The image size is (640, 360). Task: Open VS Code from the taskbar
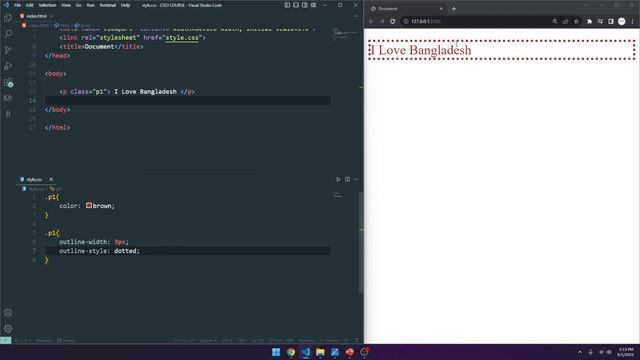305,352
